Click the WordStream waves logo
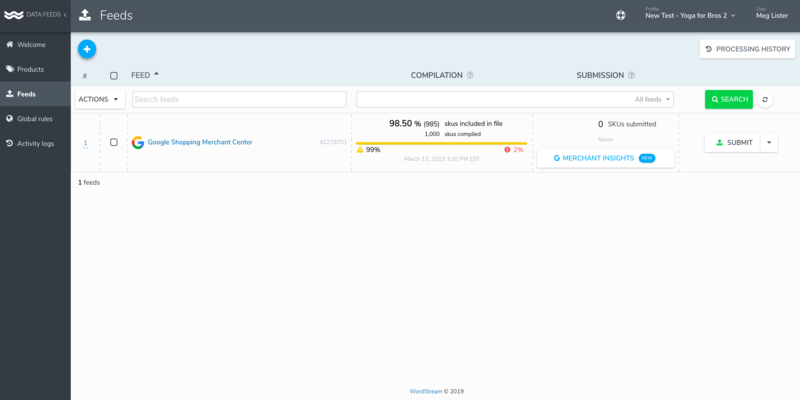 [14, 15]
